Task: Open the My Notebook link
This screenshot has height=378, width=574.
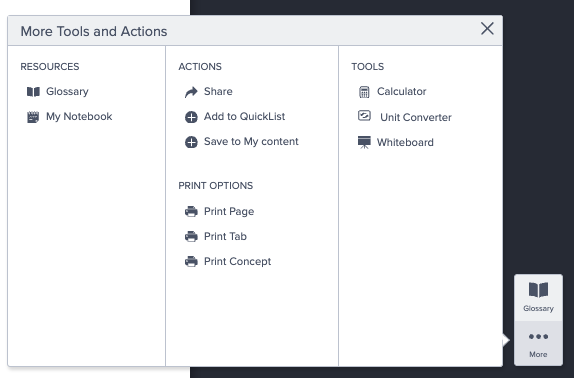Action: click(79, 116)
